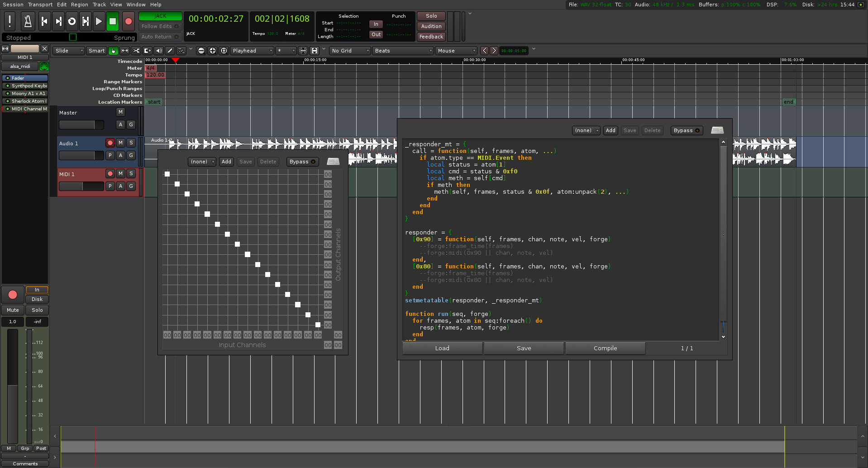The width and height of the screenshot is (868, 468).
Task: Enable Auto Return
Action: [160, 37]
